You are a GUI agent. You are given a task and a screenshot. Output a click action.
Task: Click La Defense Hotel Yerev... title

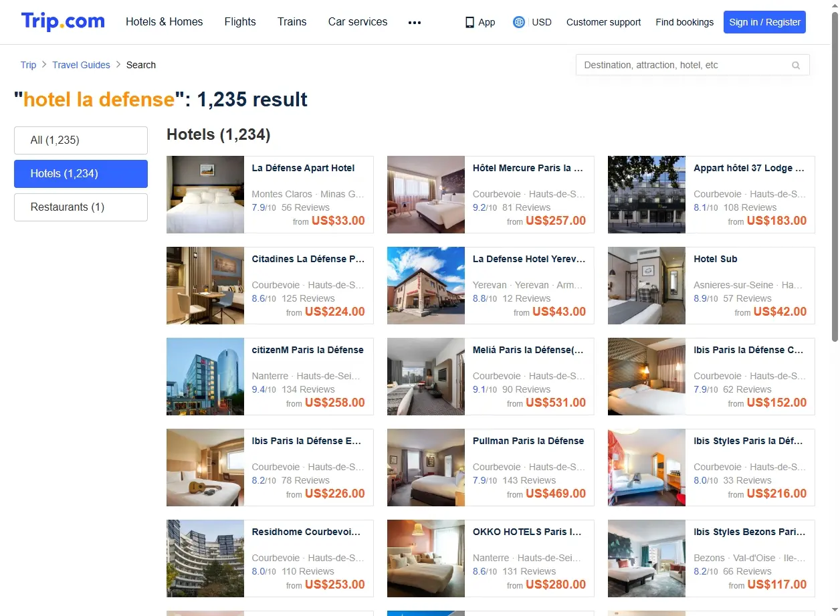(528, 259)
